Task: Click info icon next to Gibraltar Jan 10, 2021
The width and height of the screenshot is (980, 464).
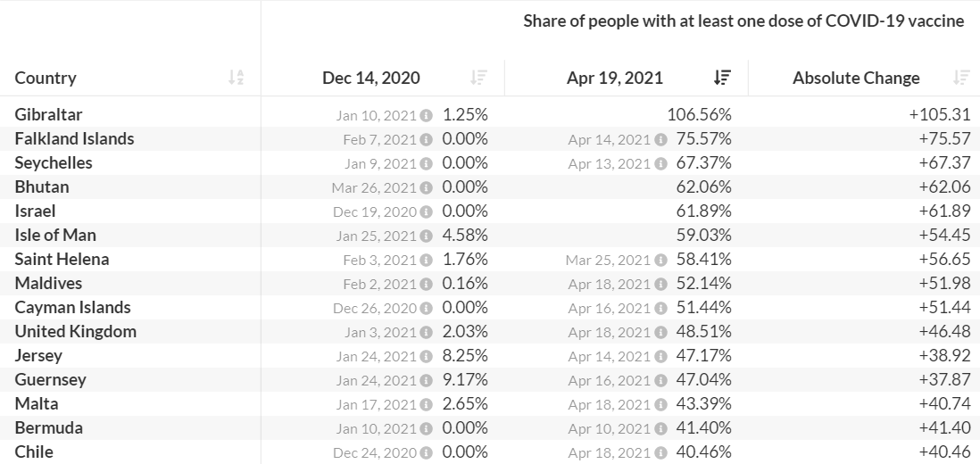Action: click(x=427, y=115)
